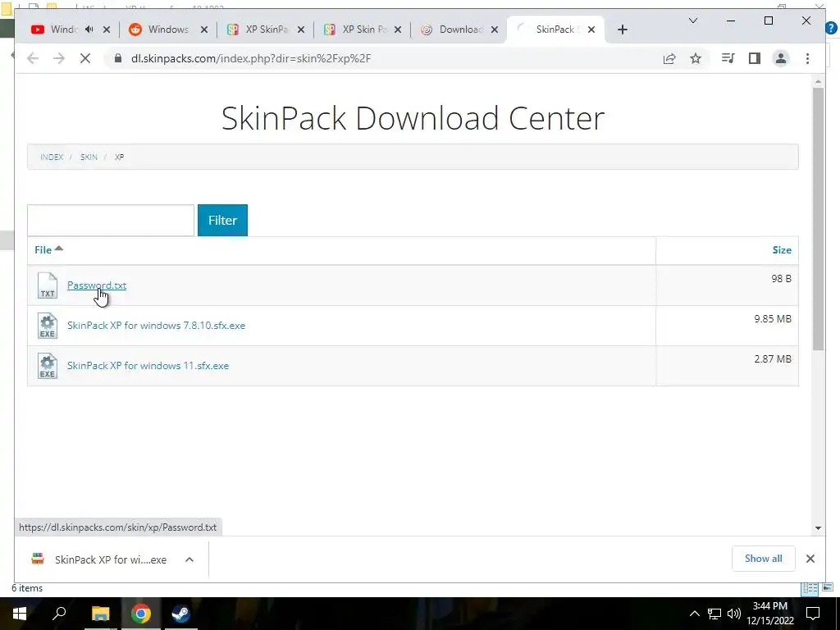Image resolution: width=840 pixels, height=630 pixels.
Task: Click the page vertical scrollbar thumb
Action: click(818, 218)
